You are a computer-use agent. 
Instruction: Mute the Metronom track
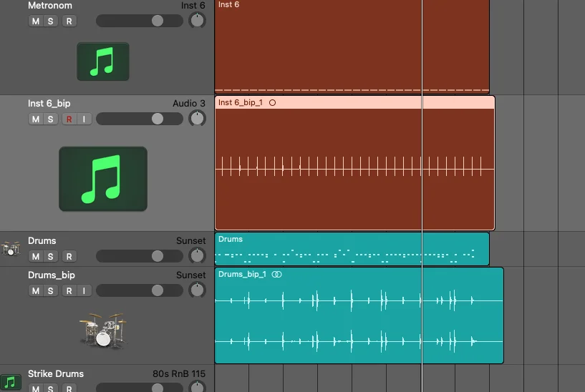pyautogui.click(x=36, y=21)
